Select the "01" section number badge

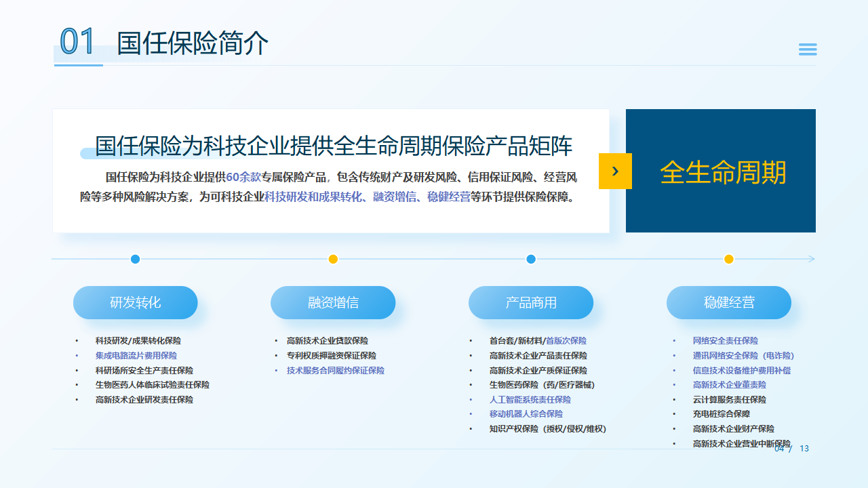[x=77, y=42]
